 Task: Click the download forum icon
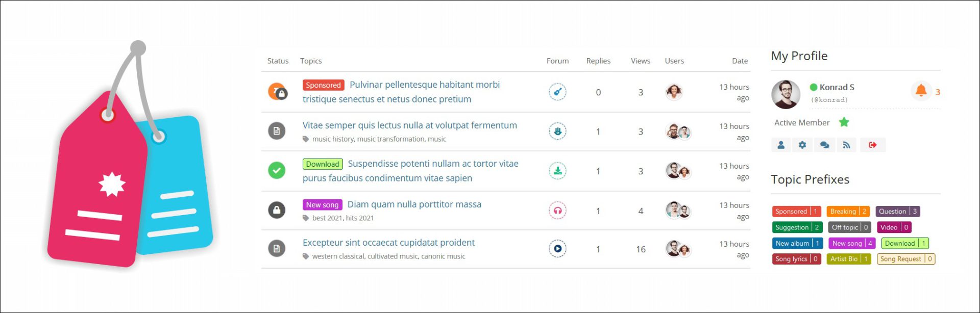coord(557,171)
